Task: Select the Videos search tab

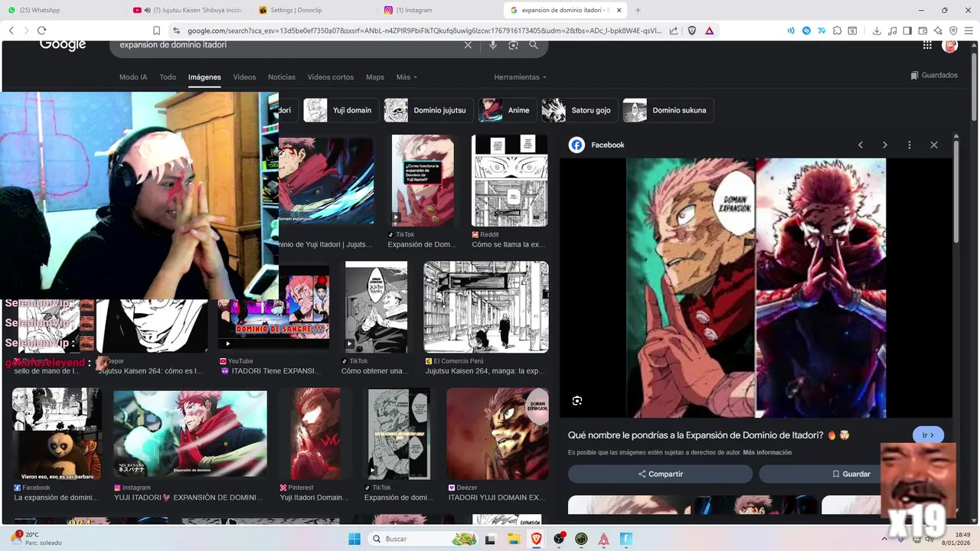Action: tap(244, 77)
